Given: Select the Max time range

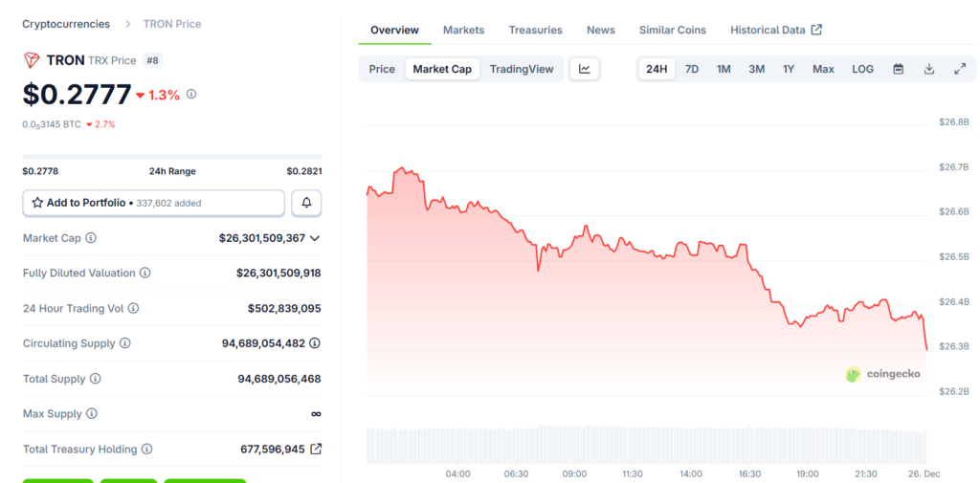Looking at the screenshot, I should (x=823, y=69).
